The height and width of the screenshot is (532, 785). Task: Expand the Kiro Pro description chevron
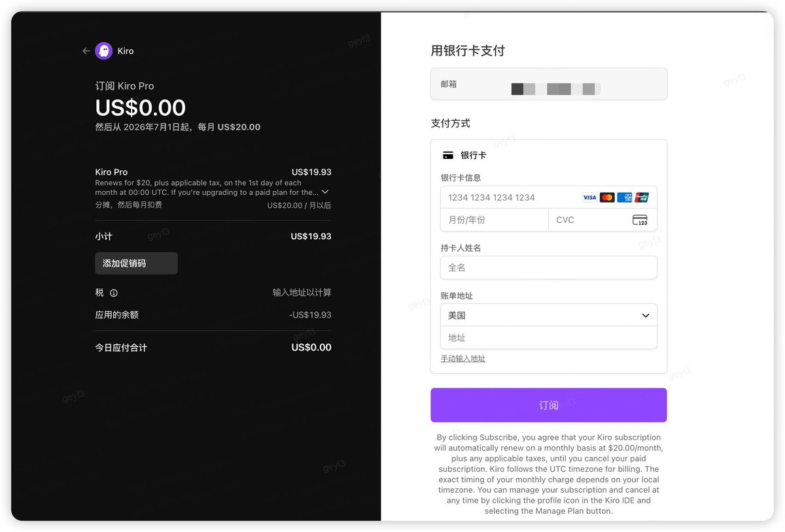tap(325, 192)
